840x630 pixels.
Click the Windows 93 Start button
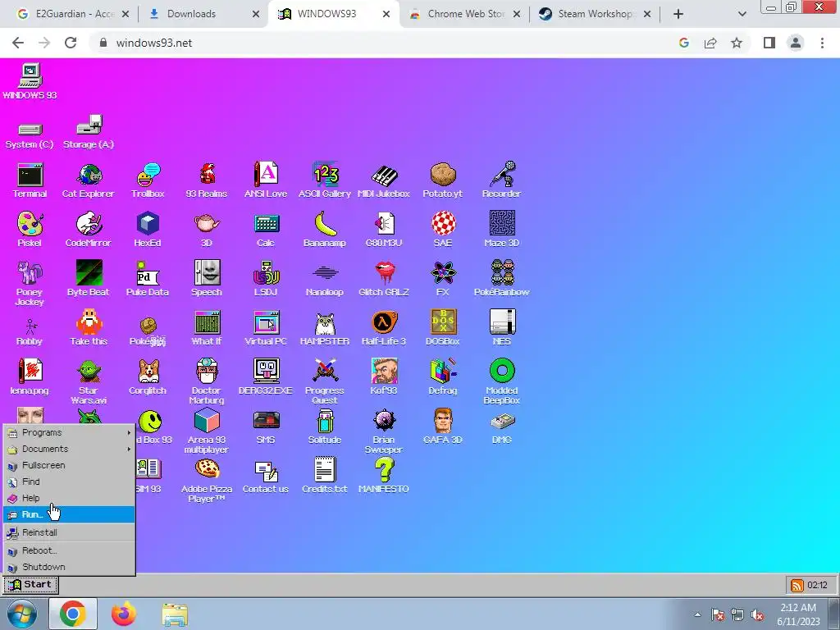coord(30,585)
